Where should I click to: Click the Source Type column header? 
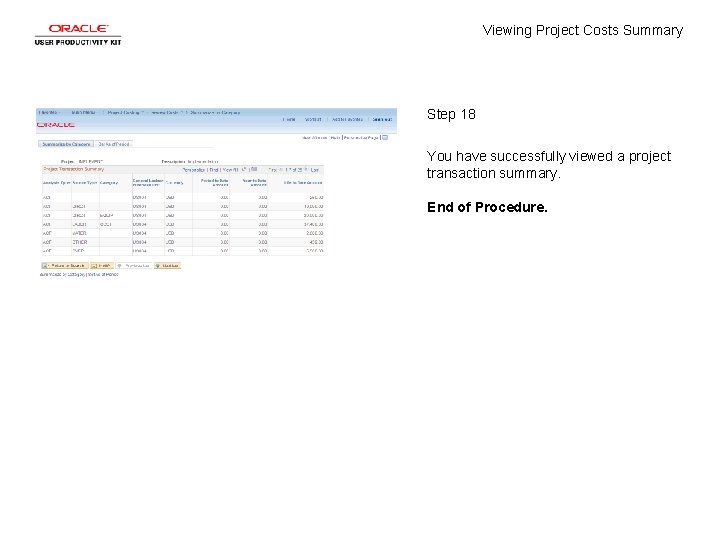pos(85,183)
